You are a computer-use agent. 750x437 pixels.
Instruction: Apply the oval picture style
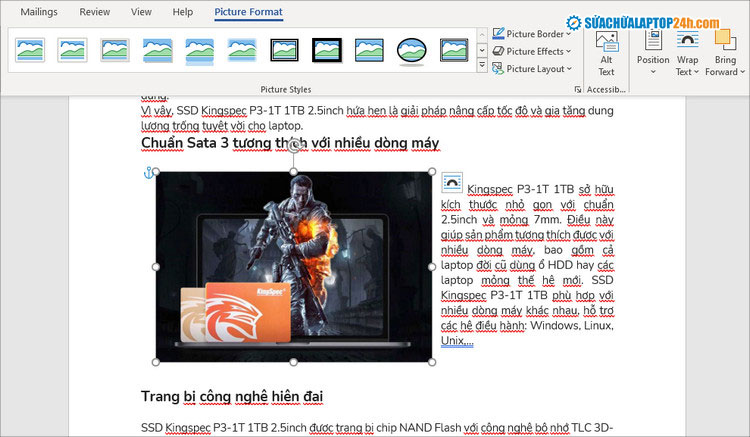coord(411,51)
